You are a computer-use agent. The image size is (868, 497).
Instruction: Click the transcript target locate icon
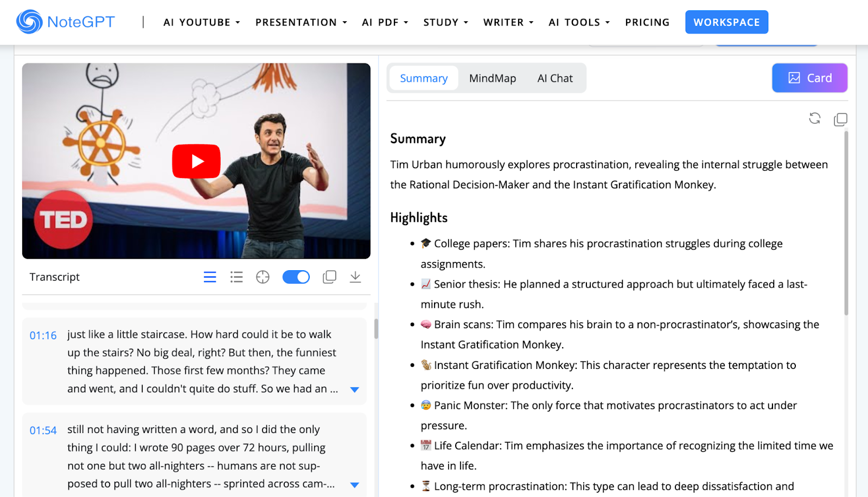[x=263, y=277]
